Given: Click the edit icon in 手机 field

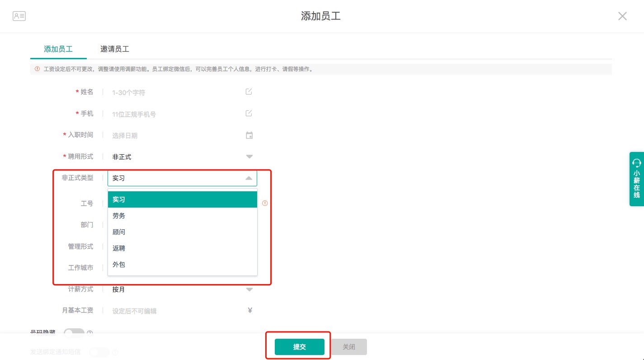Looking at the screenshot, I should pyautogui.click(x=249, y=114).
